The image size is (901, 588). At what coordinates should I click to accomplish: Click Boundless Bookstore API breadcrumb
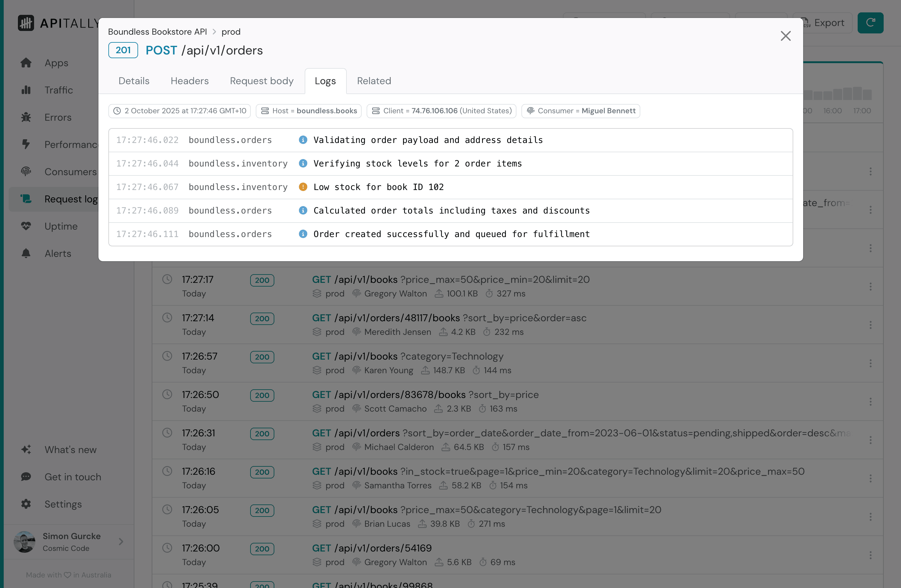pos(157,32)
